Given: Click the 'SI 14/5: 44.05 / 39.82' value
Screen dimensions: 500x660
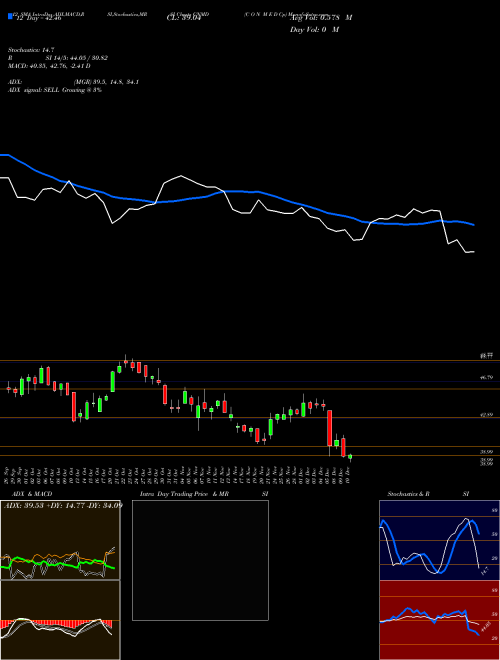Looking at the screenshot, I should pyautogui.click(x=77, y=58).
